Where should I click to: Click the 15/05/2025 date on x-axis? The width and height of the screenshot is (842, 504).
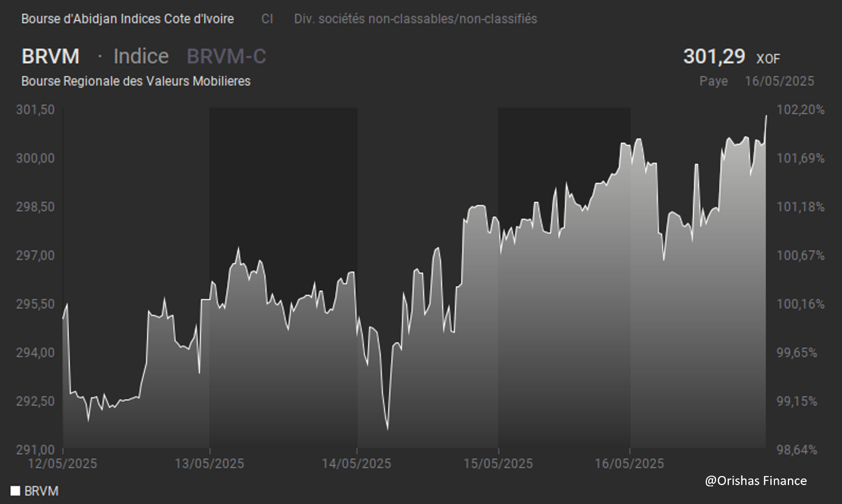click(x=498, y=464)
